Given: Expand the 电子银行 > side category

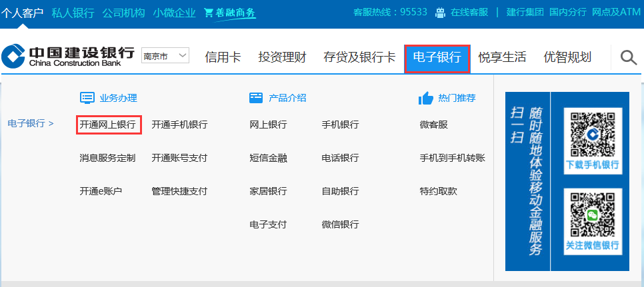Looking at the screenshot, I should 30,123.
